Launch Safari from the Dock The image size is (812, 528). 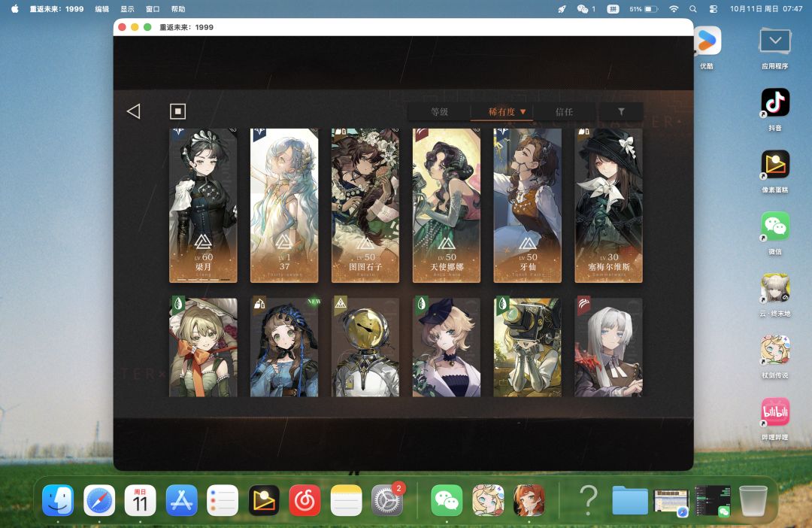pos(99,500)
